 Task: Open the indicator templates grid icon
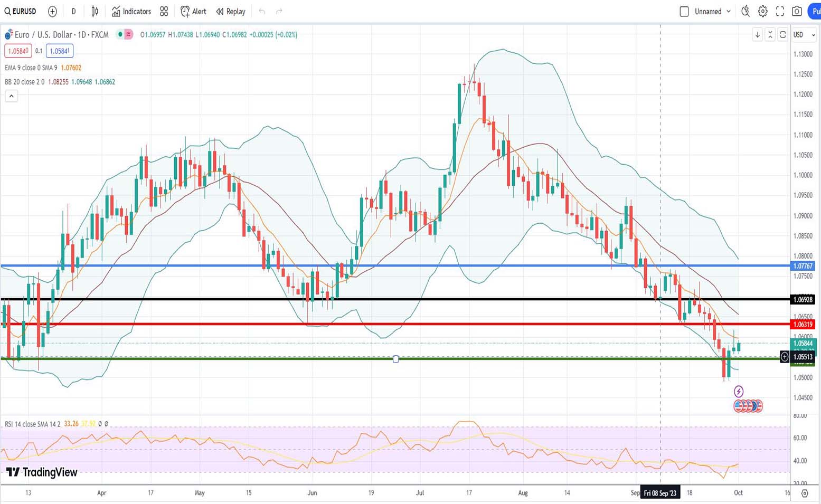coord(164,11)
